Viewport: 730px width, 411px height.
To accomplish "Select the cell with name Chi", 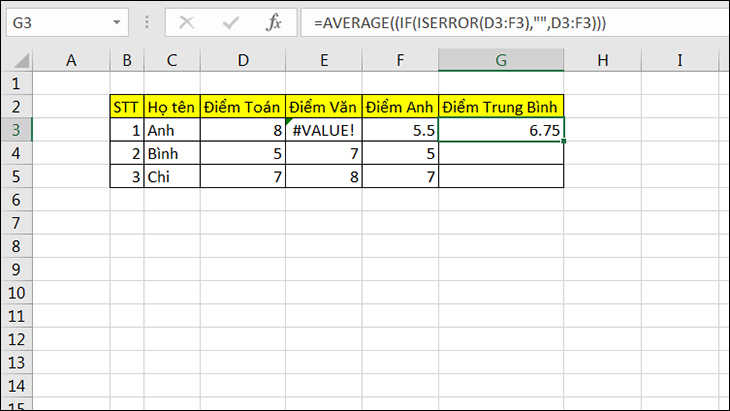I will coord(172,176).
